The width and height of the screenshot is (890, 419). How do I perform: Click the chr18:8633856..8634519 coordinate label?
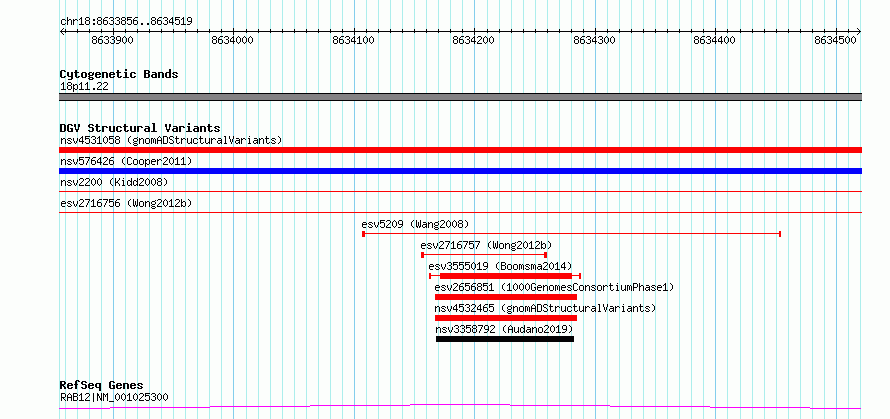pos(126,22)
